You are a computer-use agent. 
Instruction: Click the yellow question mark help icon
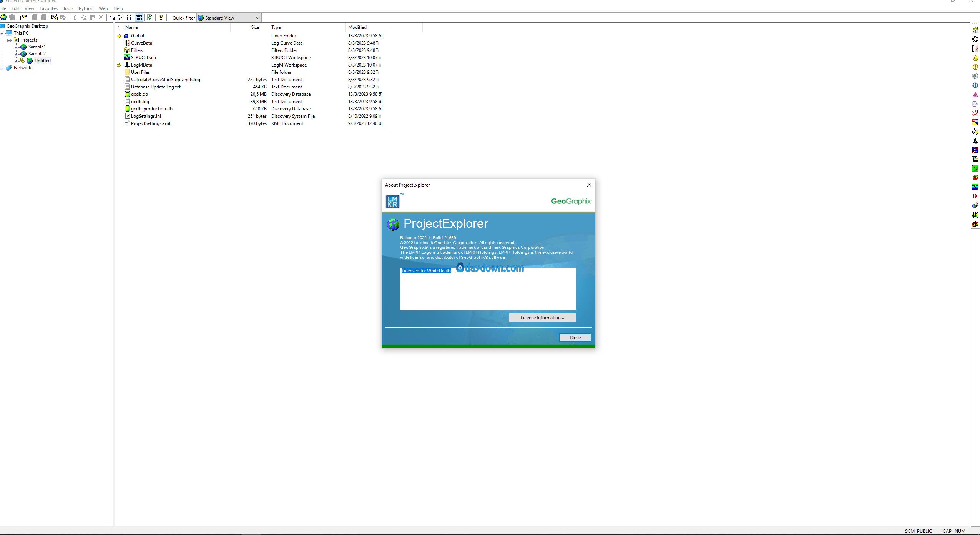coord(161,17)
